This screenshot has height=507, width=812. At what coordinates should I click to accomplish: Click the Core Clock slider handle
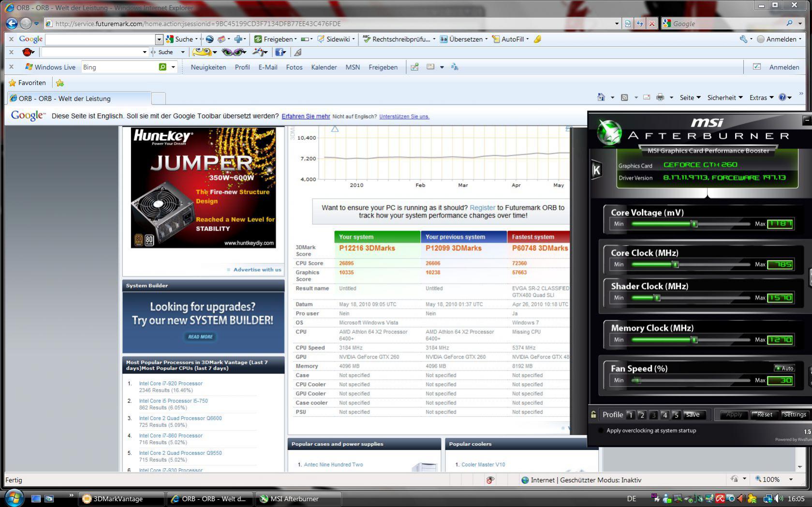pyautogui.click(x=676, y=264)
